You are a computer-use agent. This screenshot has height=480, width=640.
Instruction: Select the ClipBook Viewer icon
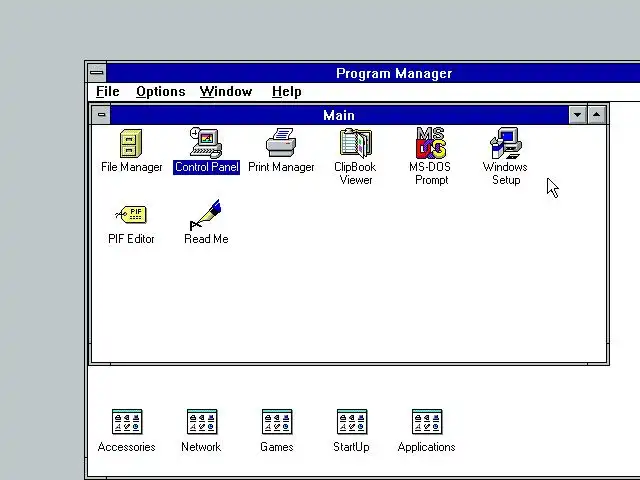click(x=356, y=143)
